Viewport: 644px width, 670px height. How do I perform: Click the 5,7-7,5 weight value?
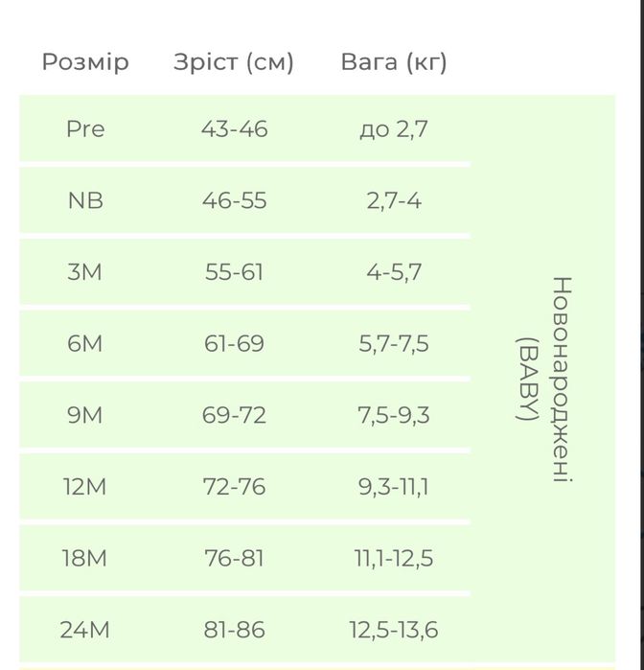394,344
